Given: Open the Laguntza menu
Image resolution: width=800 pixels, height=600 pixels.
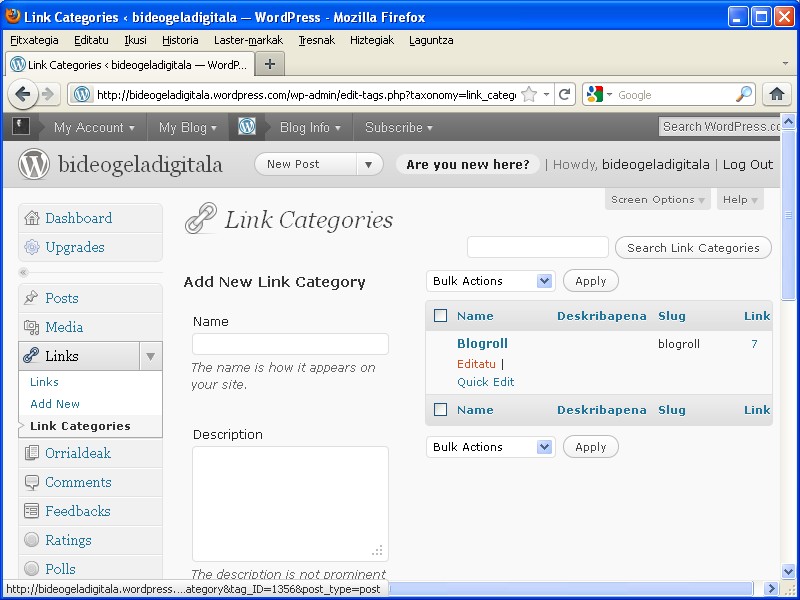Looking at the screenshot, I should [431, 40].
